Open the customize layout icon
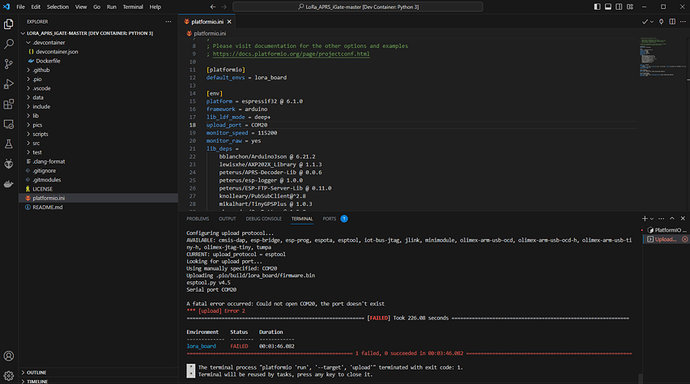 pyautogui.click(x=630, y=7)
